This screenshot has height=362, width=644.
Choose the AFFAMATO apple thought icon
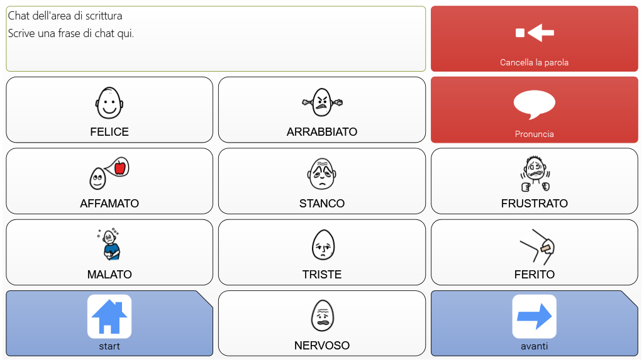[109, 173]
